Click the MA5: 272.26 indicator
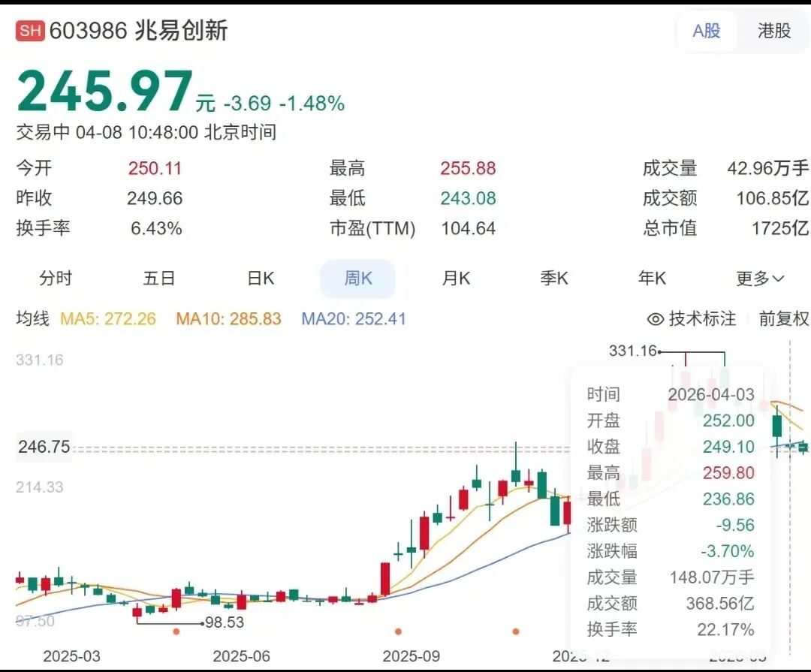Screen dimensions: 811x672 click(108, 318)
